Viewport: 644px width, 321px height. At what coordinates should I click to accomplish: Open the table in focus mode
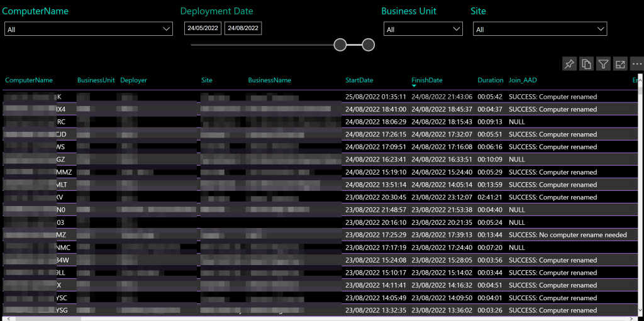[620, 64]
